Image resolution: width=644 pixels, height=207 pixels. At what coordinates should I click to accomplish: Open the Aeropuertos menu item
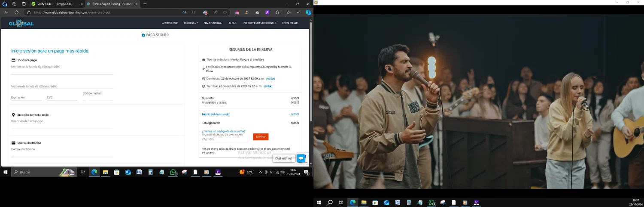pos(170,23)
